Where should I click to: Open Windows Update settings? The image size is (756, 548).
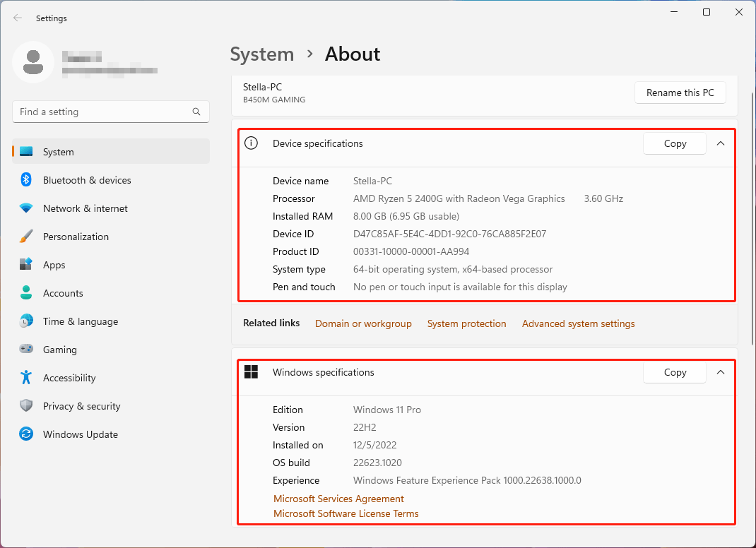coord(80,434)
